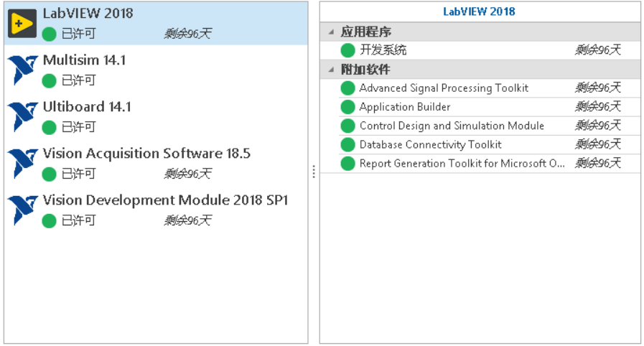Click green status dot under Multisim 14.1
The height and width of the screenshot is (346, 644).
pos(49,81)
